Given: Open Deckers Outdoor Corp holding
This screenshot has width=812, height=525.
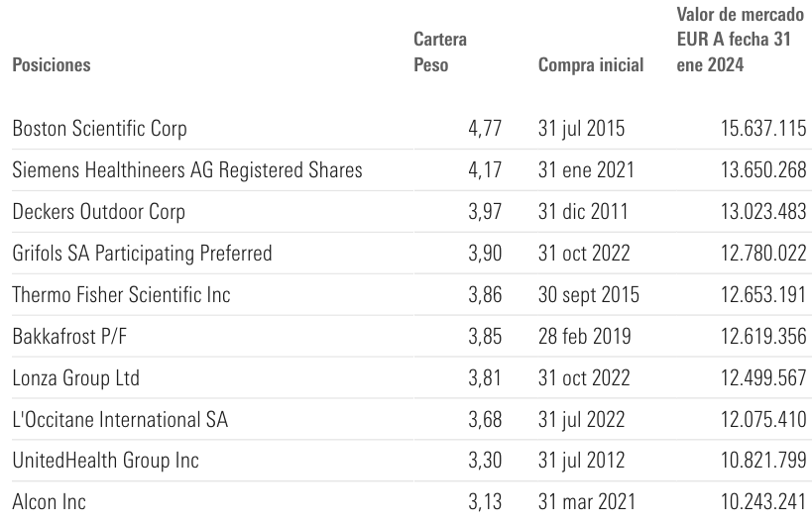Looking at the screenshot, I should (98, 212).
